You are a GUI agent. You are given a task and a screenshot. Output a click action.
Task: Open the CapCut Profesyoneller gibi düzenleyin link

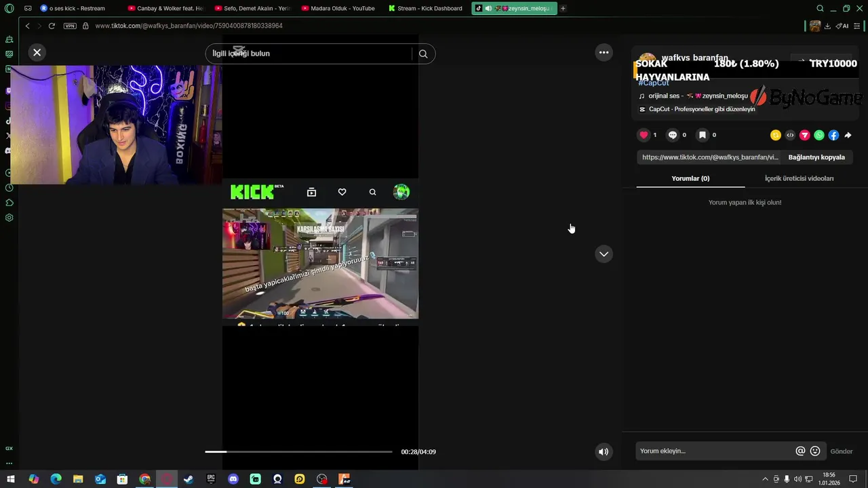click(697, 109)
